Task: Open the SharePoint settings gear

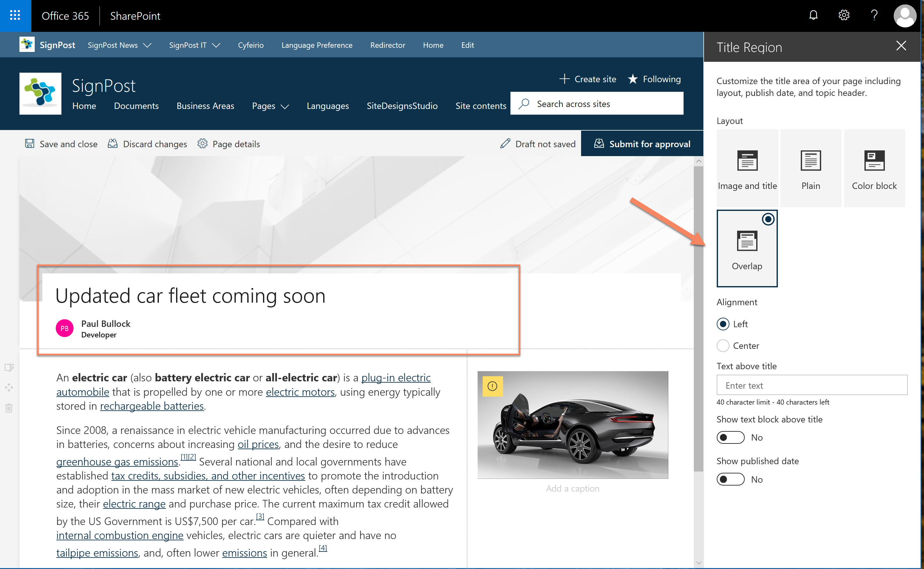Action: point(843,15)
